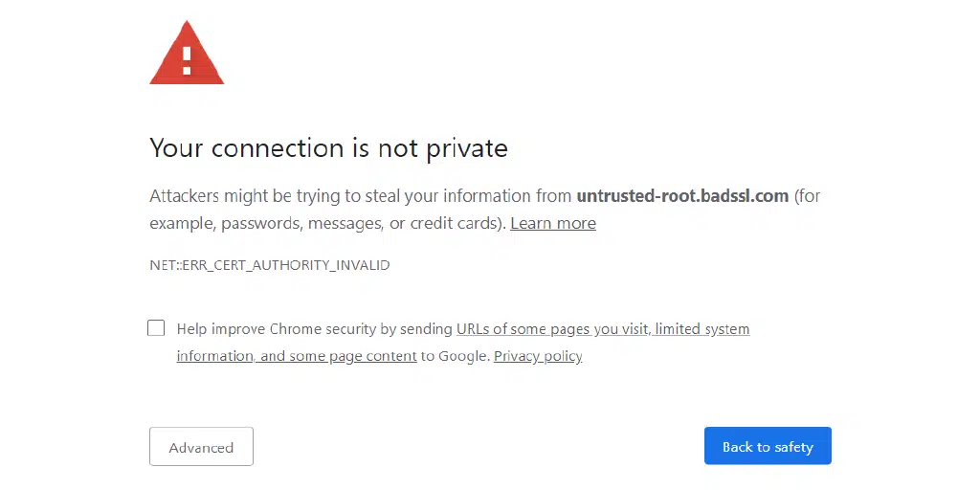Click the "to Google." text
The image size is (980, 490).
tap(456, 356)
